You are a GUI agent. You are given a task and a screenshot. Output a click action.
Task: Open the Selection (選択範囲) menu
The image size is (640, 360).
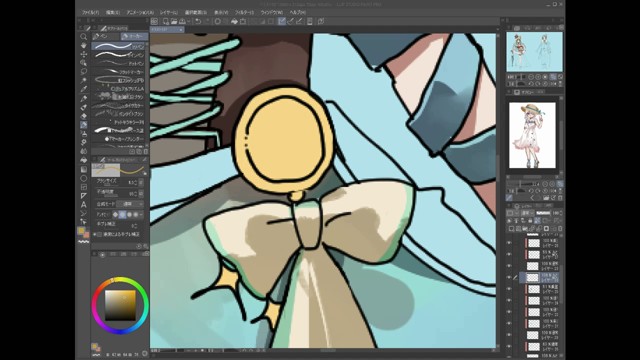pos(196,13)
